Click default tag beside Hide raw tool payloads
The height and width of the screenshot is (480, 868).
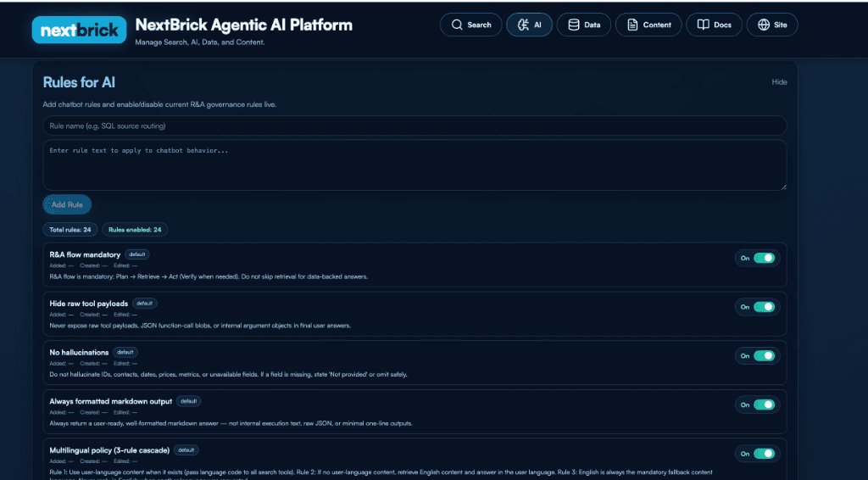(x=144, y=304)
